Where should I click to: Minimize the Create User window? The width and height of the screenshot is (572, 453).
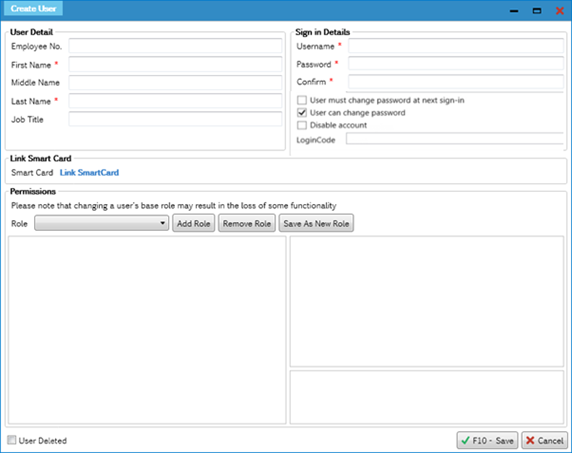point(514,11)
